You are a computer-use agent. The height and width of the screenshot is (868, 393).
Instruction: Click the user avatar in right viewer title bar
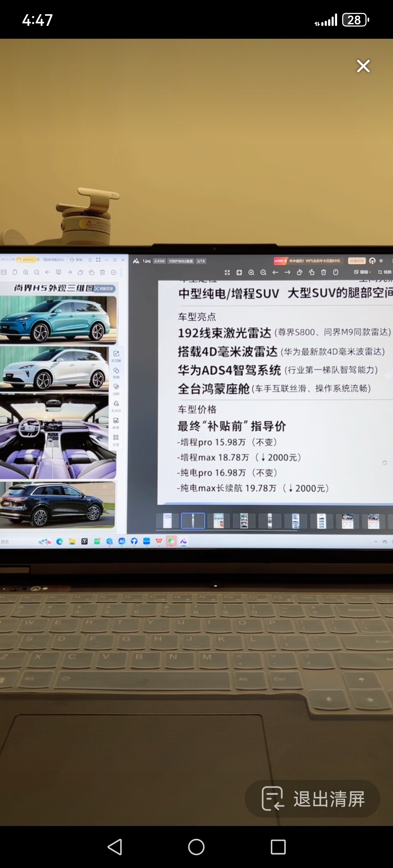click(x=372, y=261)
